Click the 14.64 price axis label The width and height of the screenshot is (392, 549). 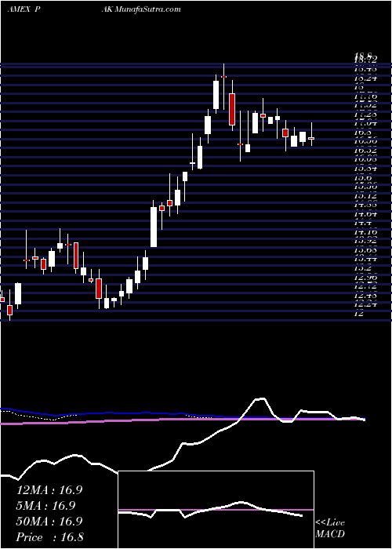click(365, 213)
